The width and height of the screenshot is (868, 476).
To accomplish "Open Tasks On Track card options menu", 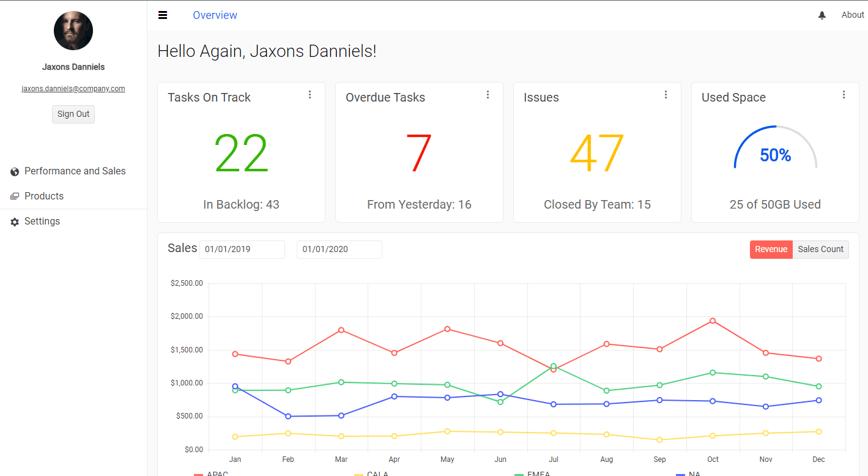I will (x=310, y=95).
